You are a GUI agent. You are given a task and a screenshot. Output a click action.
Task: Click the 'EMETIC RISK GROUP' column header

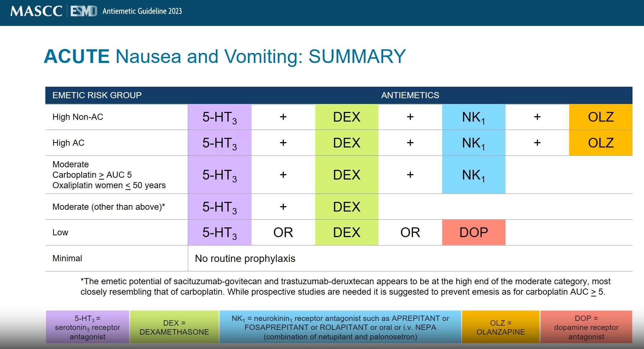click(x=97, y=95)
